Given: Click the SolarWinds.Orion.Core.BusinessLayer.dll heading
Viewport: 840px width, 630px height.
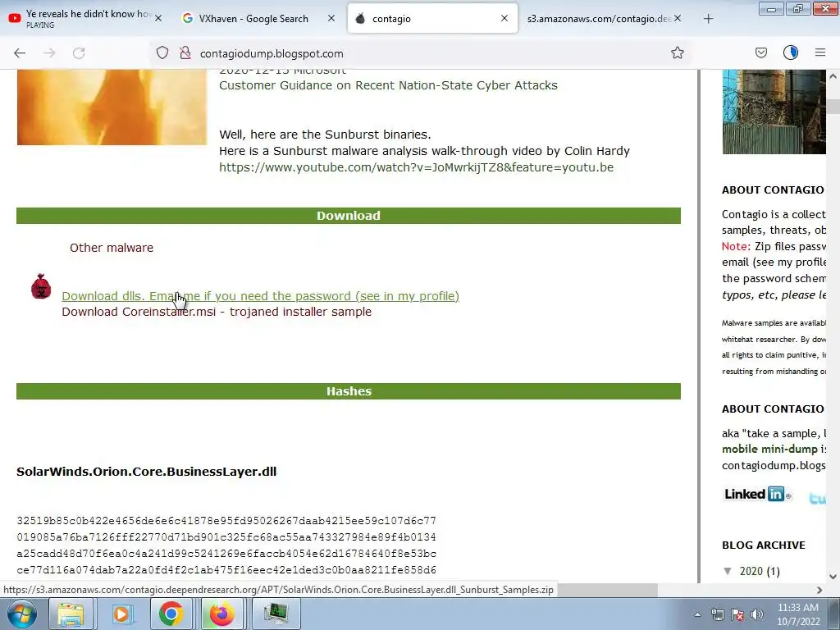Looking at the screenshot, I should (146, 472).
